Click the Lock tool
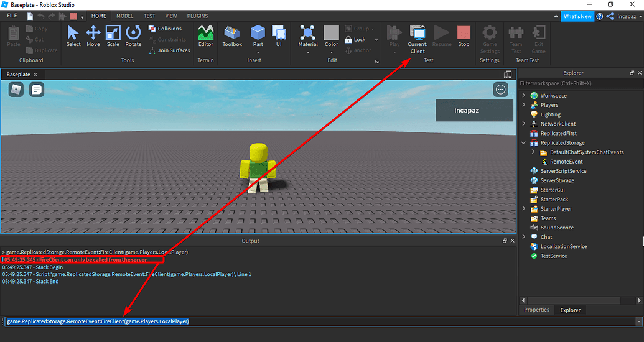This screenshot has height=342, width=644. pyautogui.click(x=355, y=39)
